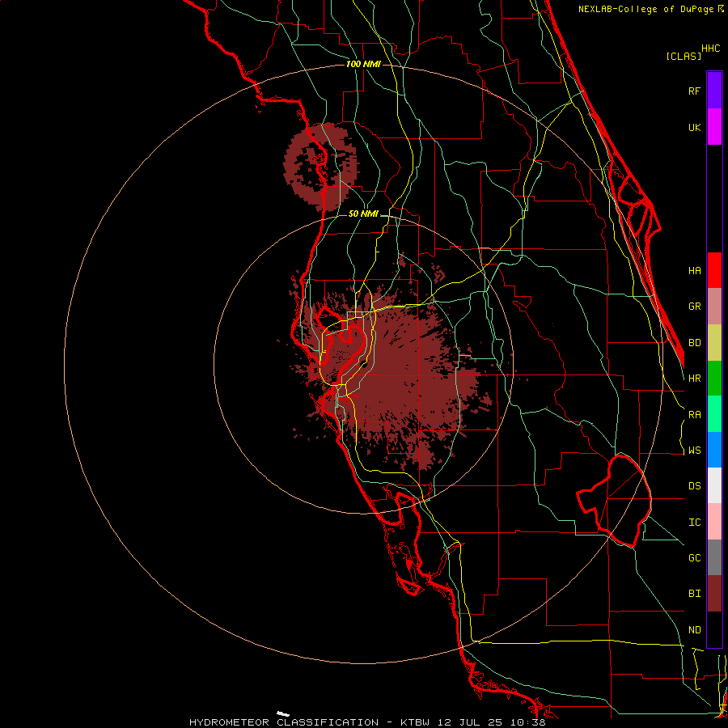Click the 'RA' legend label
Screen dimensions: 728x728
[694, 414]
